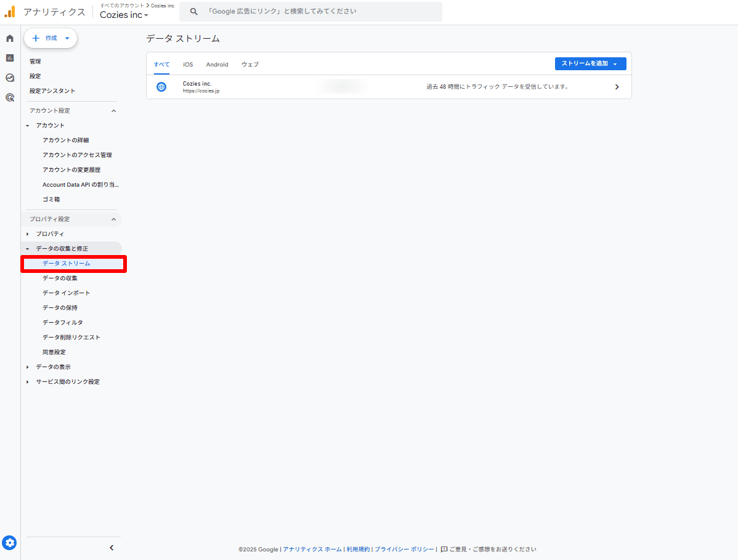Open the Cozies inc account selector
Image resolution: width=738 pixels, height=560 pixels.
pos(124,15)
